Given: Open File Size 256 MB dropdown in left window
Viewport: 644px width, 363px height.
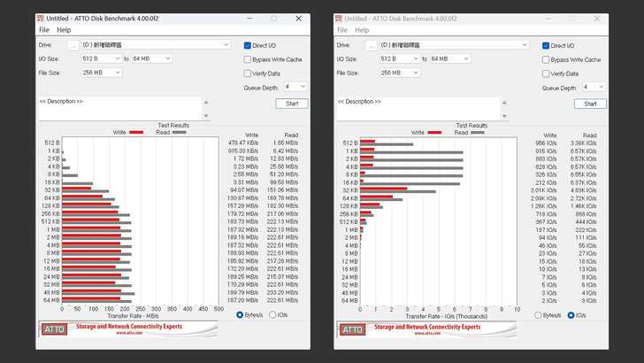Looking at the screenshot, I should [x=101, y=73].
